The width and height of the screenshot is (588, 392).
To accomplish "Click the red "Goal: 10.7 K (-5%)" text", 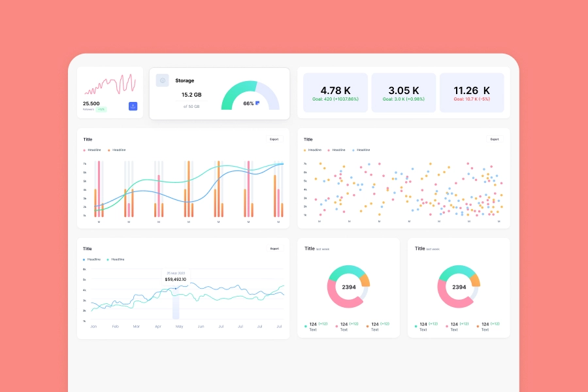I will pyautogui.click(x=472, y=99).
